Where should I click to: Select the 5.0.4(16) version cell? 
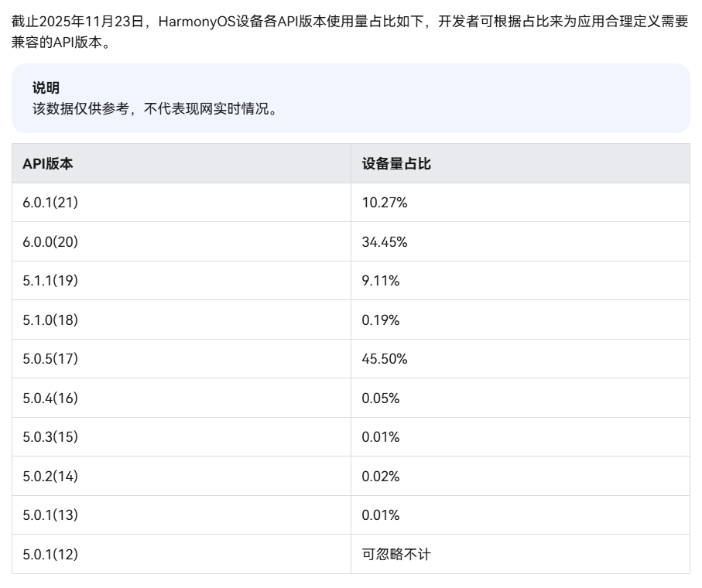(x=50, y=398)
